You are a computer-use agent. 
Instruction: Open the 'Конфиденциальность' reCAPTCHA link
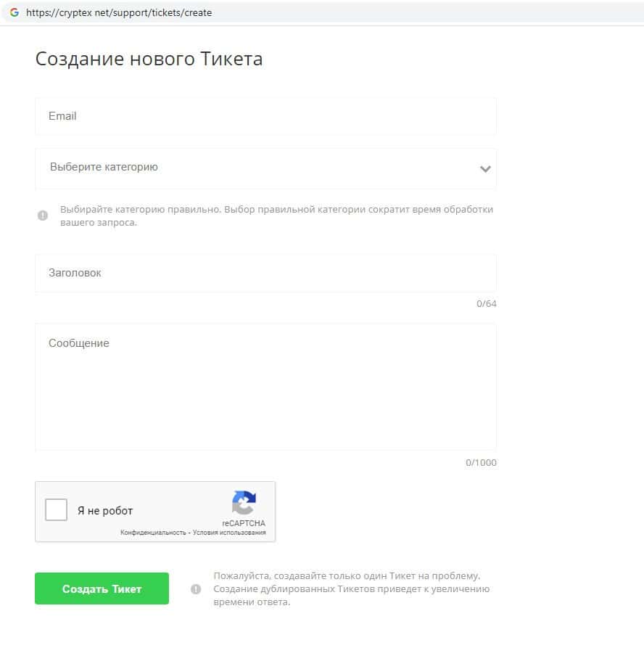[153, 533]
